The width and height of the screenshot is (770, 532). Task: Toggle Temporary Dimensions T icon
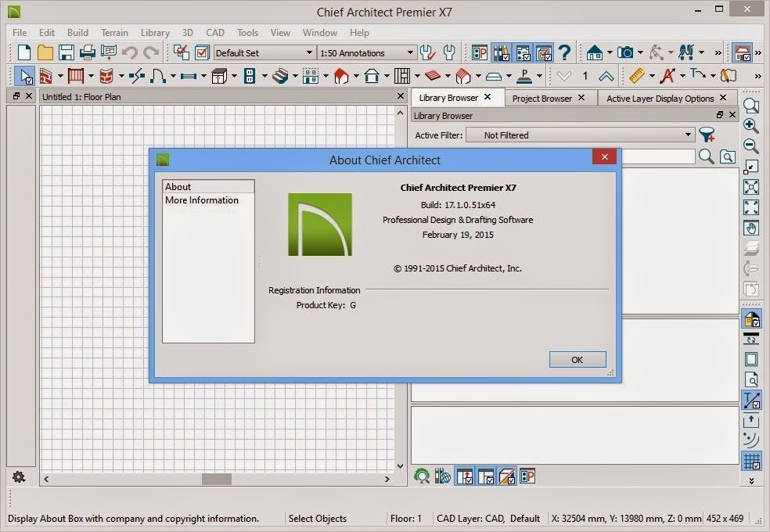pos(751,400)
